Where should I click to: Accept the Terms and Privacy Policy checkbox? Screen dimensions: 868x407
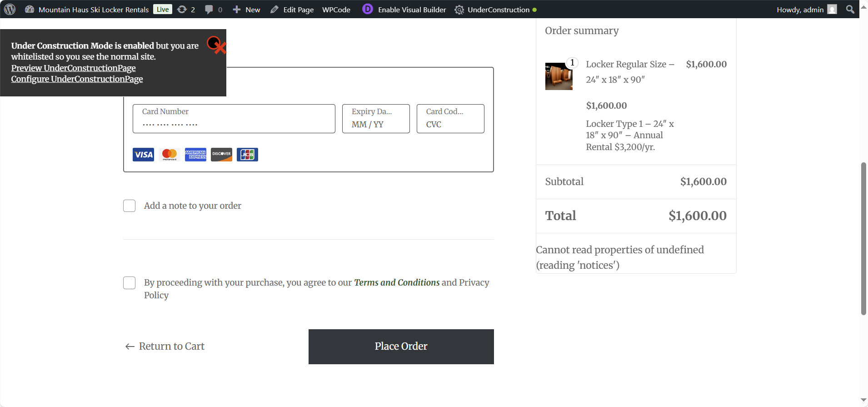(130, 283)
